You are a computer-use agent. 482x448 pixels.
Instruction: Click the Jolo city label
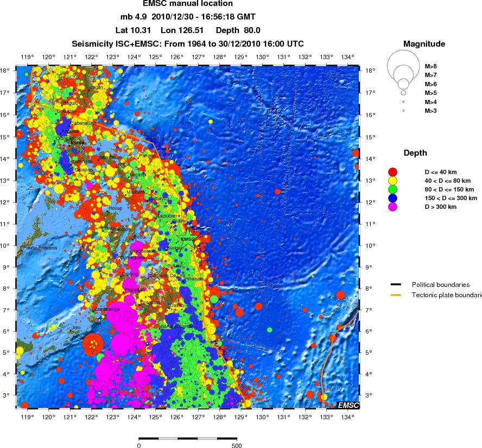tap(75, 328)
